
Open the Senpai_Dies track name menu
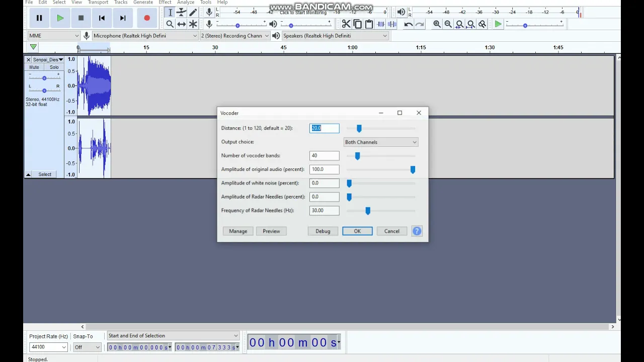click(x=48, y=59)
